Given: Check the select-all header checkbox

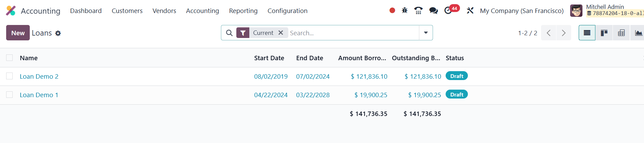Looking at the screenshot, I should tap(10, 57).
